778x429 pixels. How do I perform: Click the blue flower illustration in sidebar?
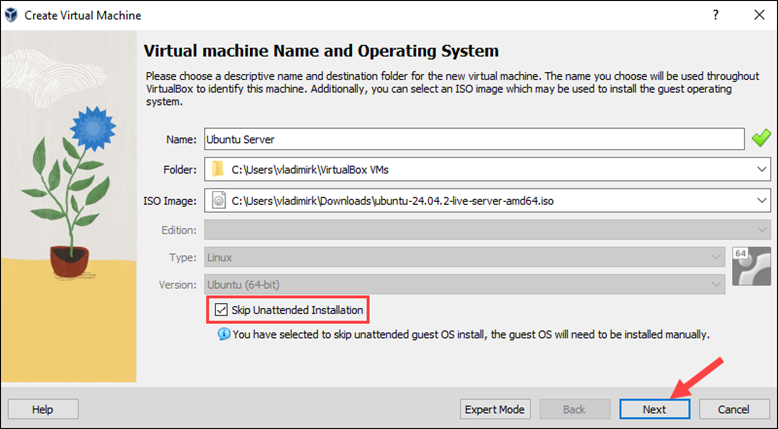93,128
